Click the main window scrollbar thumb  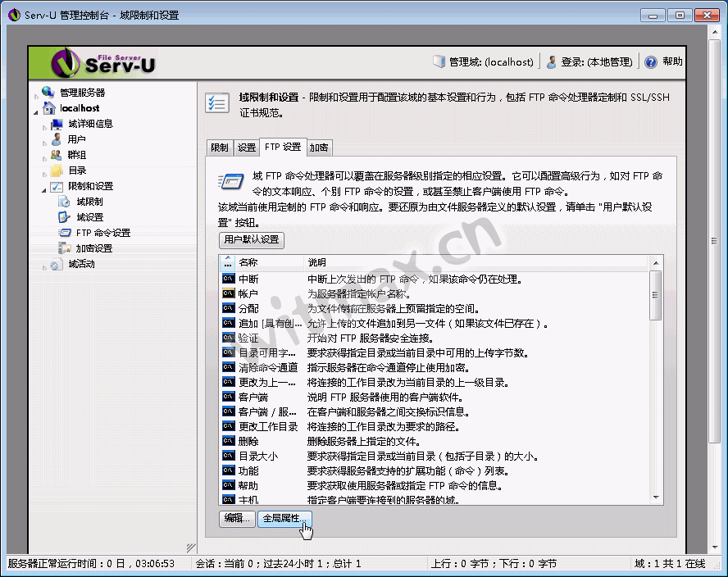714,240
